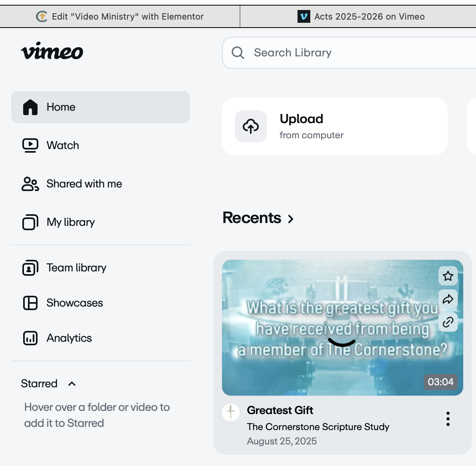Click The Cornerstone Scripture Study link
Screen dimensions: 476x466
point(318,427)
